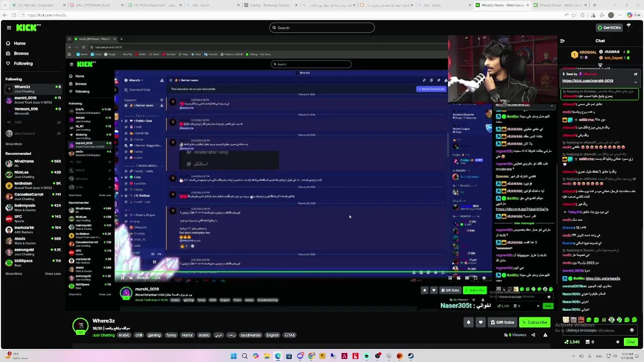644x362 pixels.
Task: Expand the pinned message chevron
Action: tap(635, 82)
